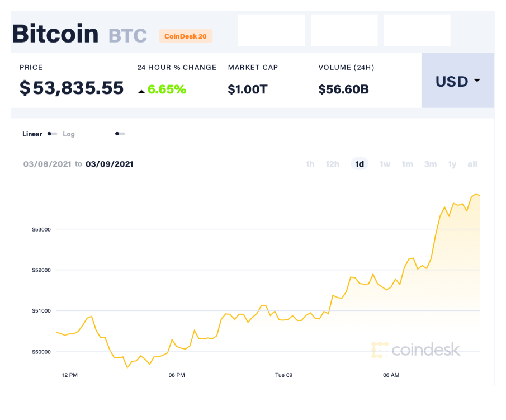Viewport: 506px width, 420px height.
Task: Select the 1h time range
Action: click(310, 164)
